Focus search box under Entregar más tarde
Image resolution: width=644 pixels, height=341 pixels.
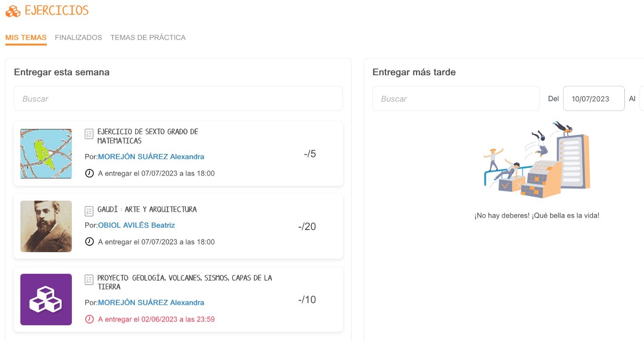point(456,99)
